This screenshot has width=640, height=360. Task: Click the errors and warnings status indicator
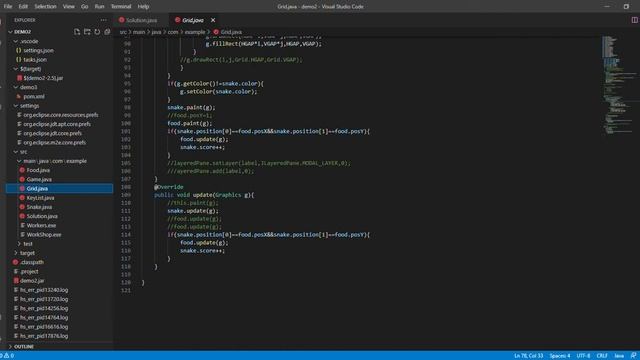click(x=7, y=356)
